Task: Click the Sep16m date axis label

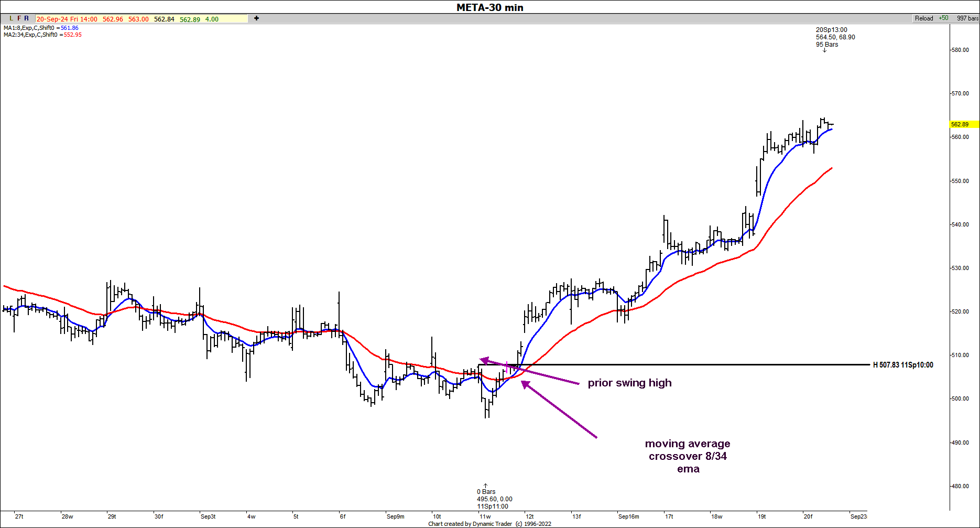Action: click(628, 516)
